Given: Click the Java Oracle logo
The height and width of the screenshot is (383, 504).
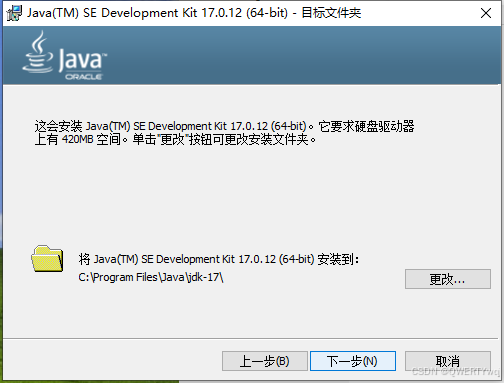Looking at the screenshot, I should pos(64,56).
